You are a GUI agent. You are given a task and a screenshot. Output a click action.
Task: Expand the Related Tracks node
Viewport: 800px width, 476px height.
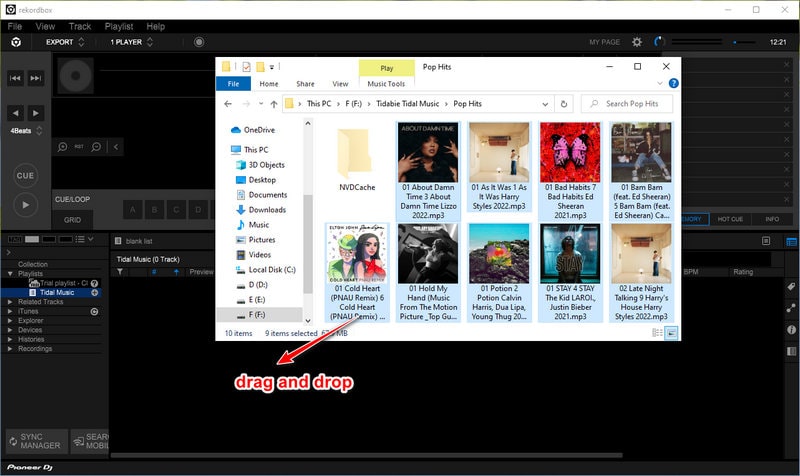click(10, 302)
